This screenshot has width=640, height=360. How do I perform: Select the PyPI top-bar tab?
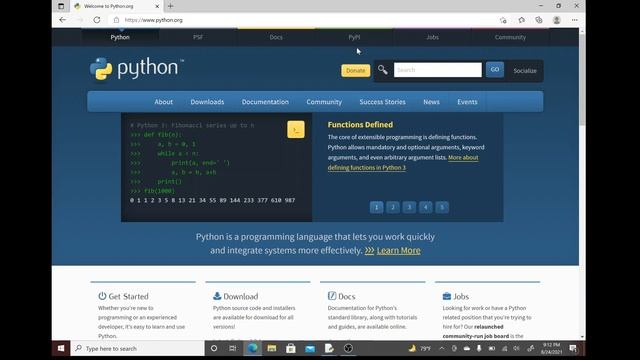point(354,37)
